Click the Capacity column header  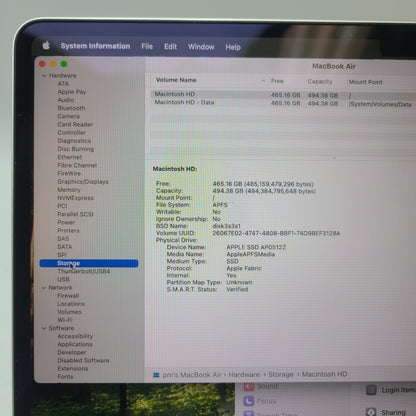coord(320,81)
